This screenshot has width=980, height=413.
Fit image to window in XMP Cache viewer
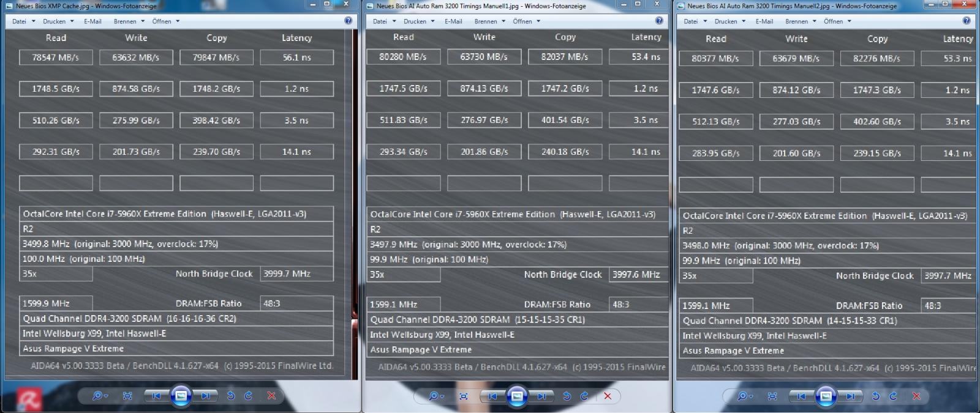[x=127, y=396]
